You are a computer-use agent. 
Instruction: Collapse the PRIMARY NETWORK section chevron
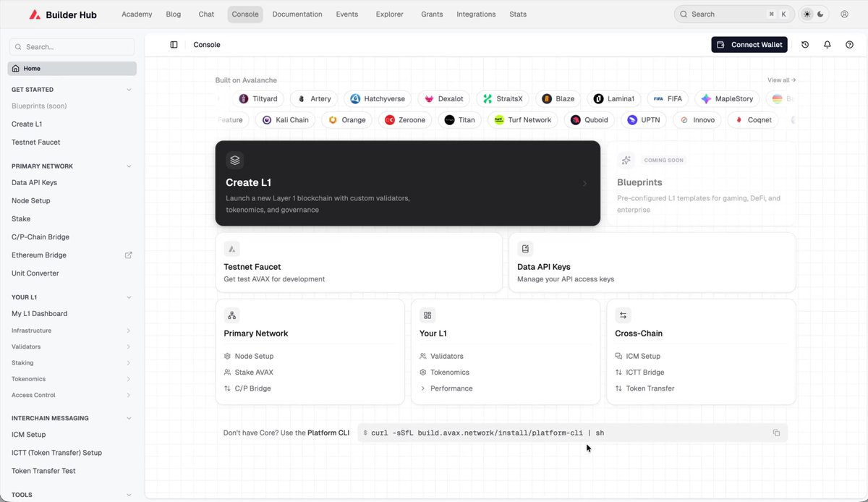pos(129,166)
